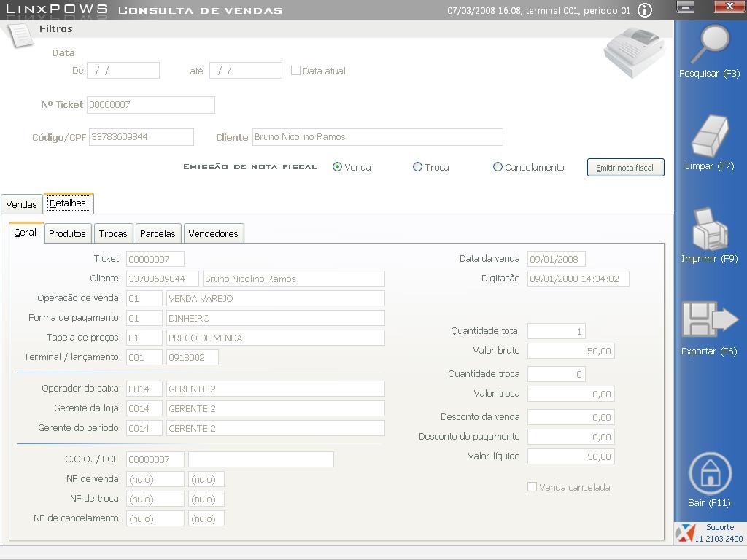Click the Valor líquido field
747x560 pixels.
pos(571,456)
